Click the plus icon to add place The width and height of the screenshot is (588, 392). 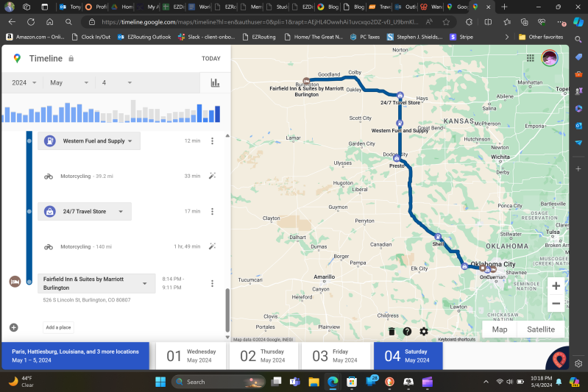coord(14,327)
